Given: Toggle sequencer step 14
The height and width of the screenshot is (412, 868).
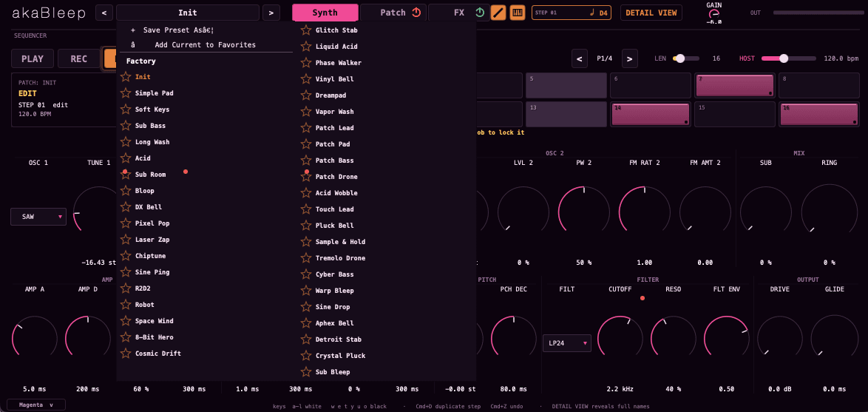Looking at the screenshot, I should tap(650, 114).
